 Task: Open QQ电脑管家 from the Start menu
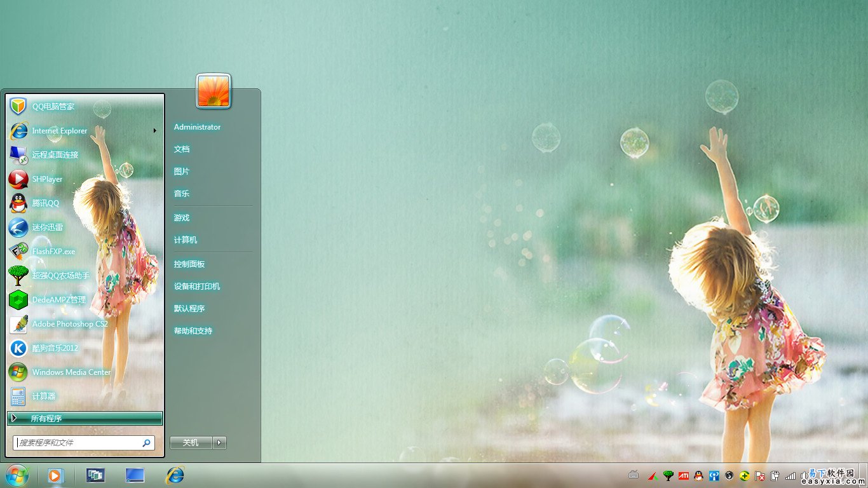pyautogui.click(x=53, y=107)
